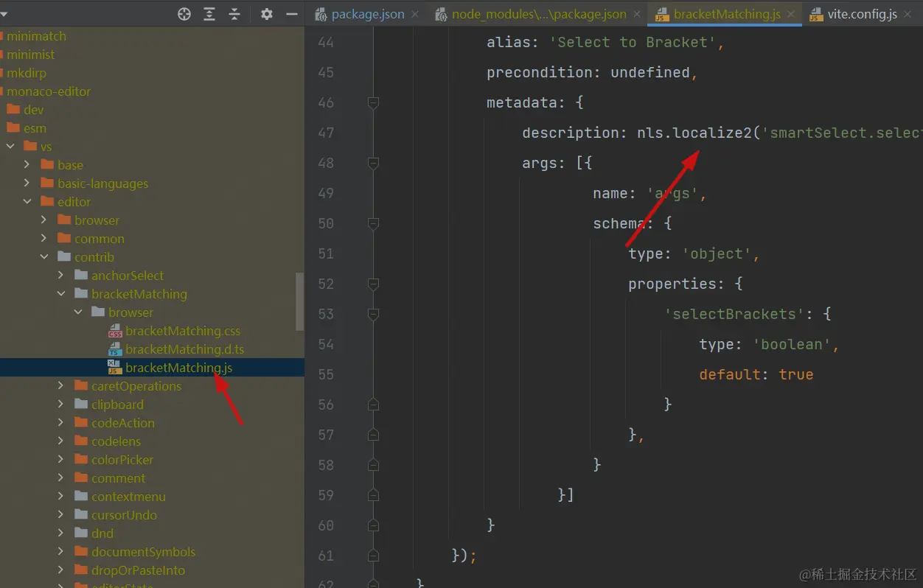923x588 pixels.
Task: Open bracketMatching.css file
Action: pos(183,331)
